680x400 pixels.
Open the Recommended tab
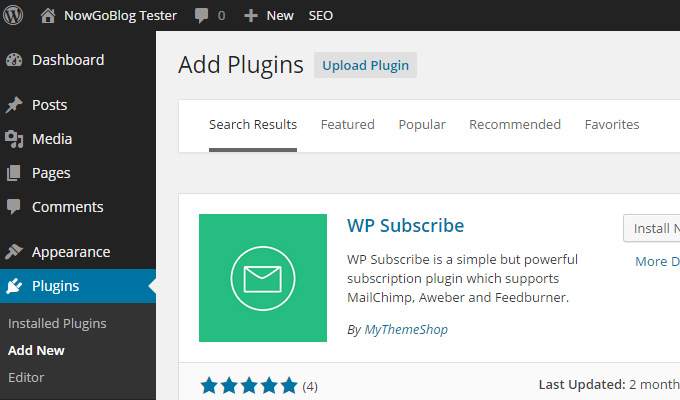pyautogui.click(x=515, y=125)
